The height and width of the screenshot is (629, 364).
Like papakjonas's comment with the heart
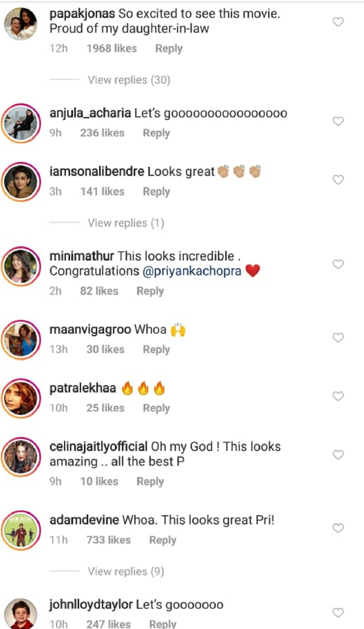click(338, 22)
